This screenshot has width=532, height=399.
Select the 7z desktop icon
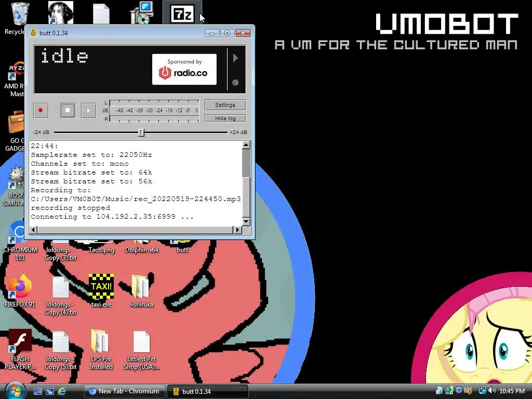tap(182, 14)
